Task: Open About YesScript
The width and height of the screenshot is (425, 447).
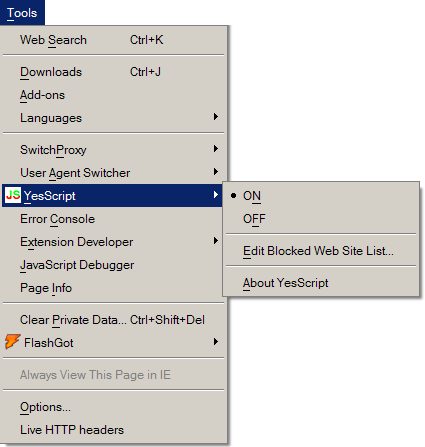Action: click(x=321, y=283)
